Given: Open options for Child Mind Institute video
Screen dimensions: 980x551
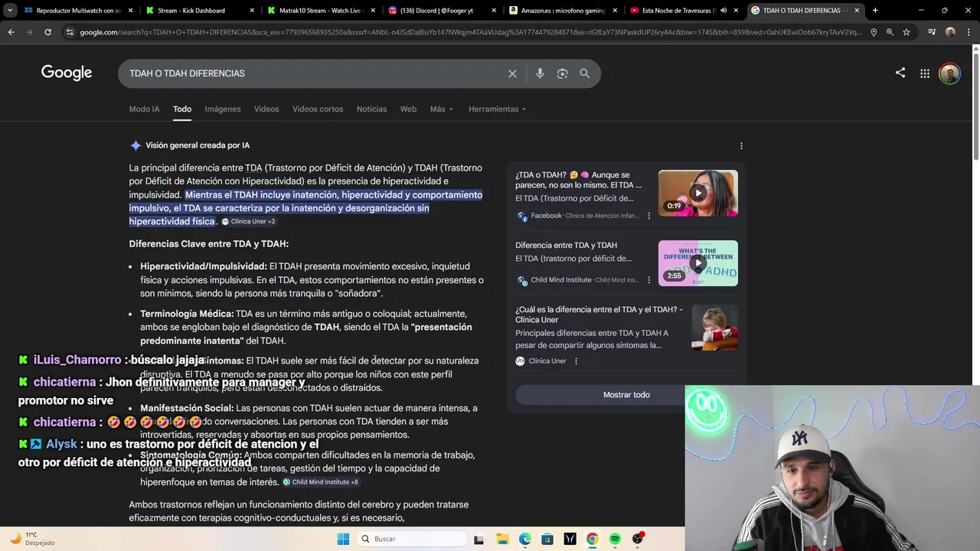Looking at the screenshot, I should pos(649,280).
